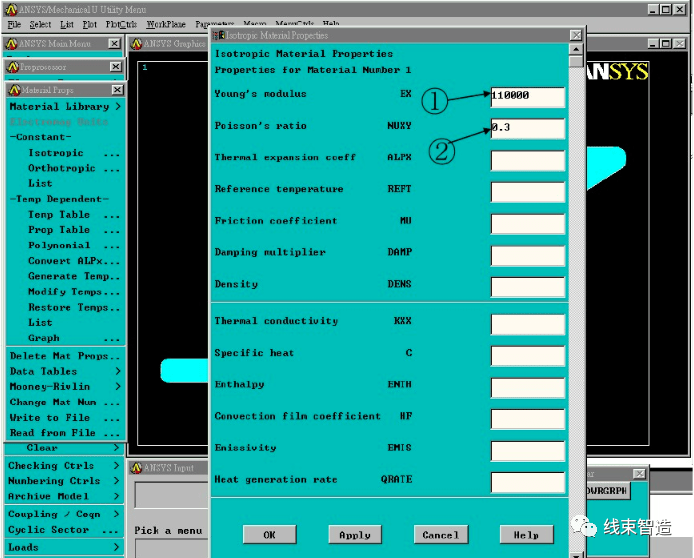This screenshot has height=558, width=694.
Task: Close the Preprocessor panel
Action: click(116, 66)
